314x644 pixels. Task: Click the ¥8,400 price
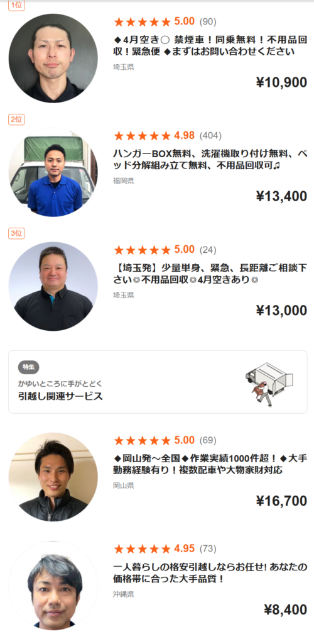click(285, 609)
